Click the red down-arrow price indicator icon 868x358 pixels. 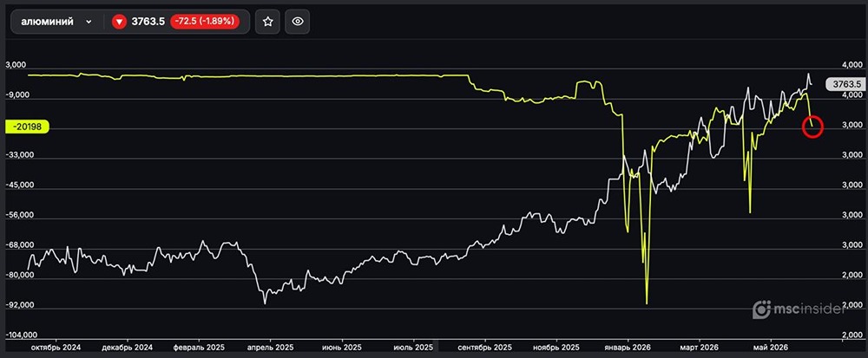click(118, 22)
